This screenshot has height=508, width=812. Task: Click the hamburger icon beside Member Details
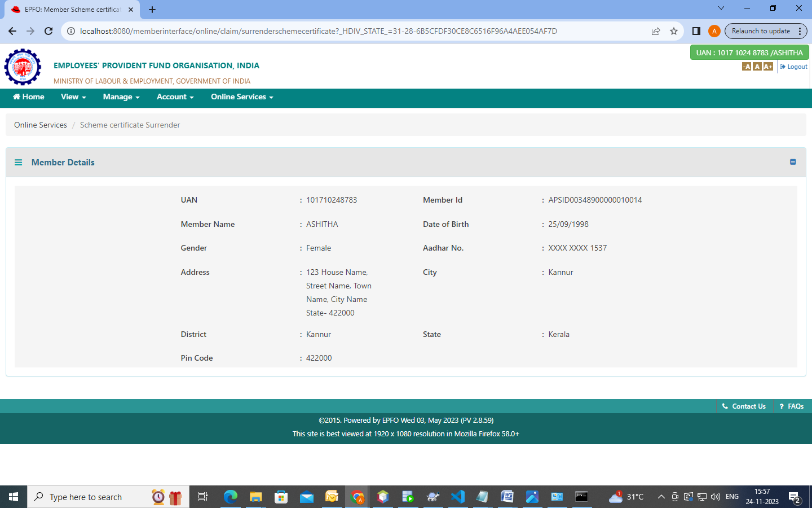click(x=18, y=163)
